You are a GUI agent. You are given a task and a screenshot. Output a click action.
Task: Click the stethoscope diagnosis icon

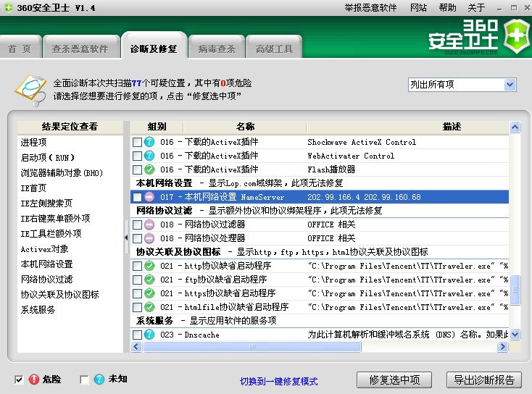point(30,90)
